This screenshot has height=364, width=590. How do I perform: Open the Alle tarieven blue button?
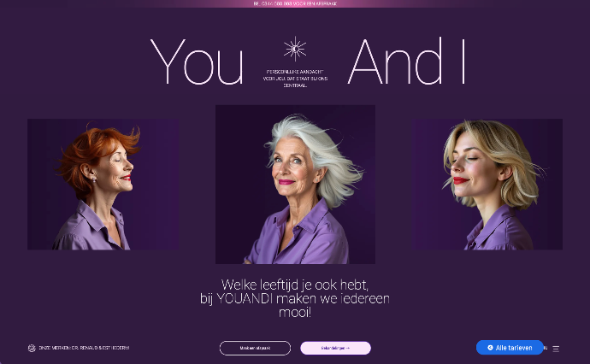pyautogui.click(x=510, y=348)
